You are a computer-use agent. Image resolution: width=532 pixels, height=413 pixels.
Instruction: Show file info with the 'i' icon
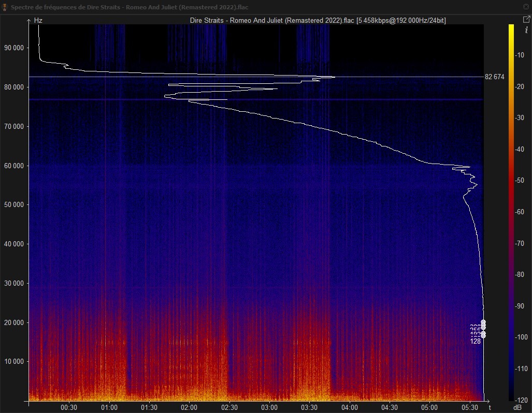coord(526,30)
